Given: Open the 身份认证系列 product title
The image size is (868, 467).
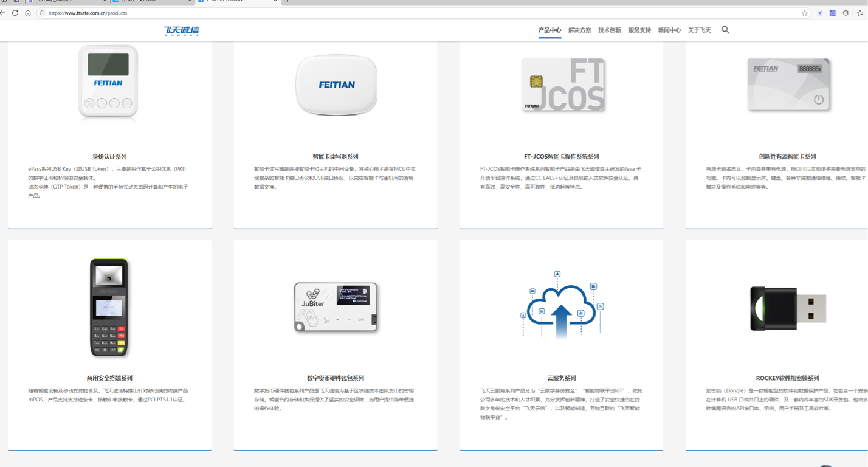Looking at the screenshot, I should tap(109, 157).
